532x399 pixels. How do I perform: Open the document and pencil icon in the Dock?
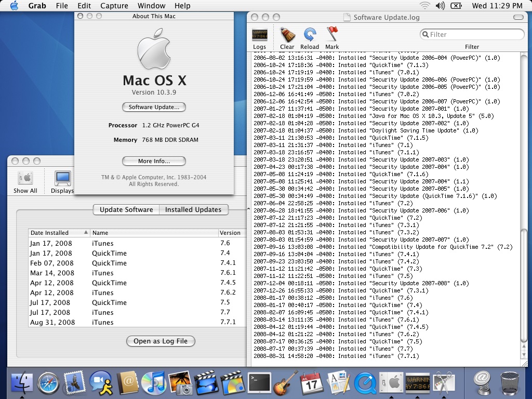(x=338, y=383)
